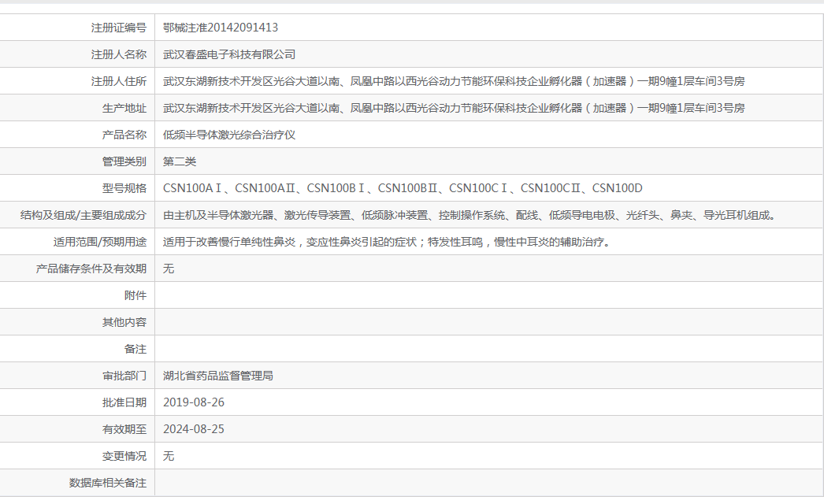Click the label 附件
This screenshot has width=824, height=504.
coord(135,296)
